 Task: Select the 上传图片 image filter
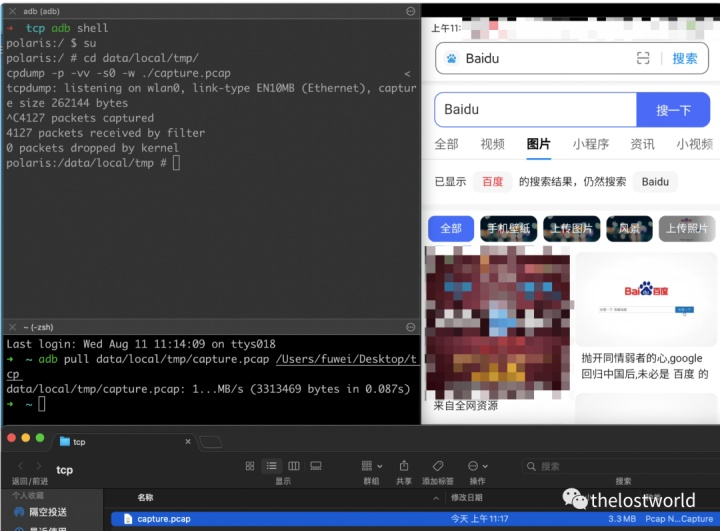pyautogui.click(x=571, y=228)
